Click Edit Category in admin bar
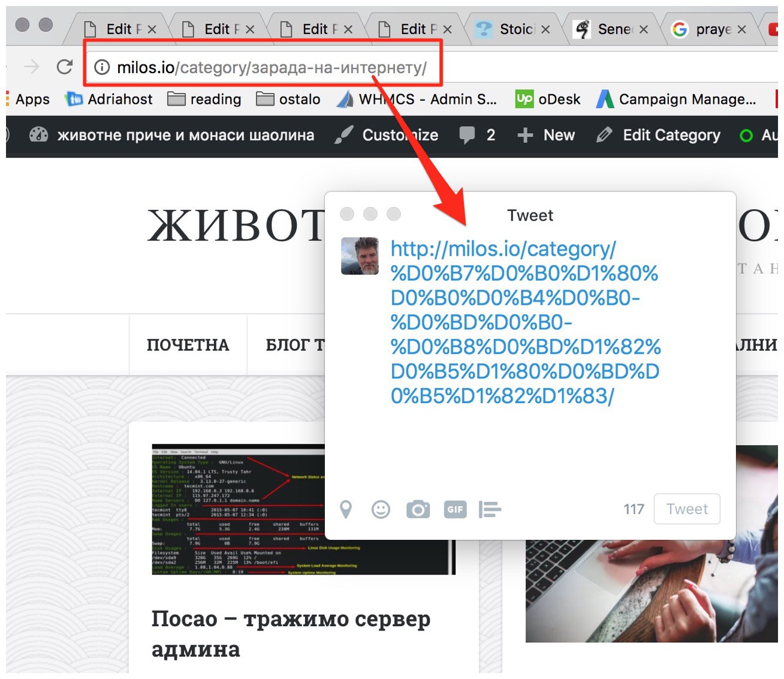The image size is (784, 679). pyautogui.click(x=659, y=135)
